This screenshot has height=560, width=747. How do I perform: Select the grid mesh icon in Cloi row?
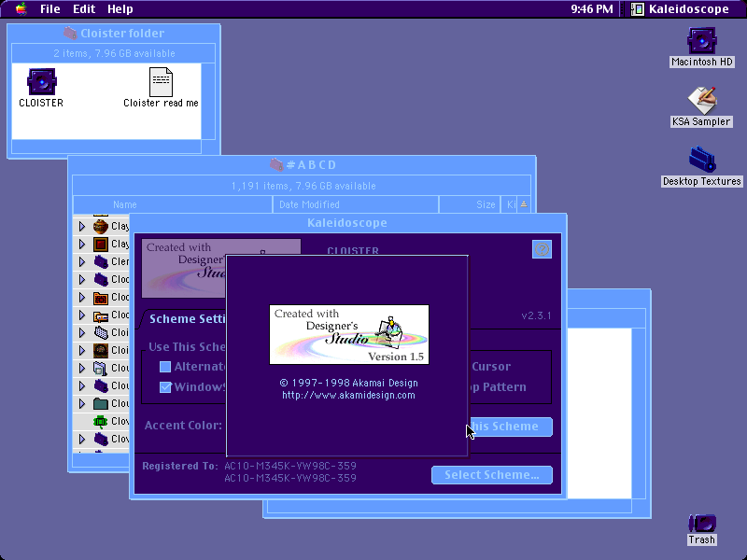click(101, 332)
